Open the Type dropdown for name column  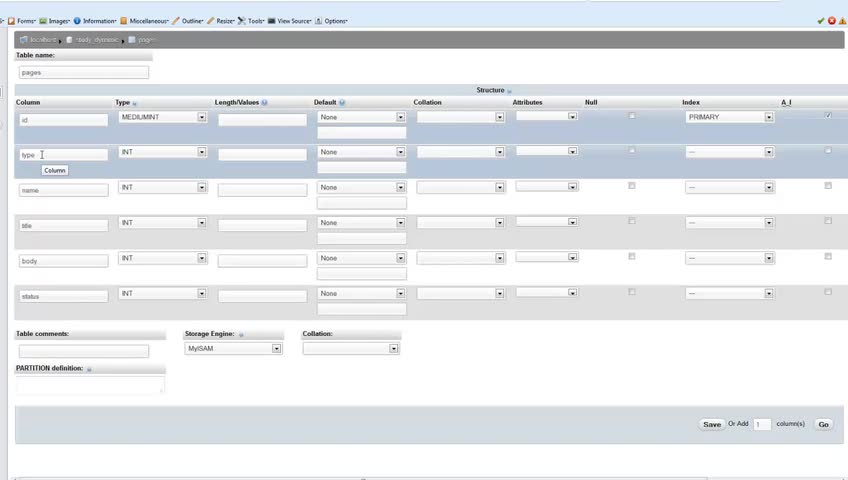coord(163,187)
